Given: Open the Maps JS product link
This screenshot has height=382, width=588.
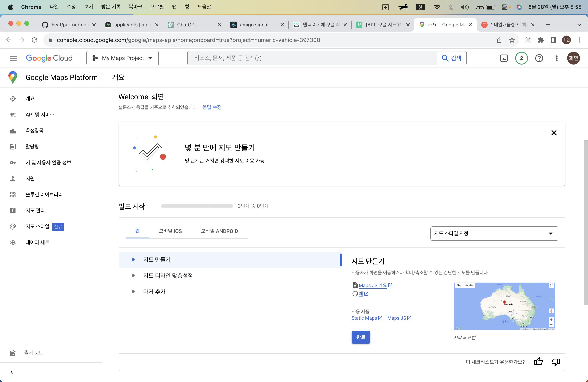Looking at the screenshot, I should tap(399, 318).
